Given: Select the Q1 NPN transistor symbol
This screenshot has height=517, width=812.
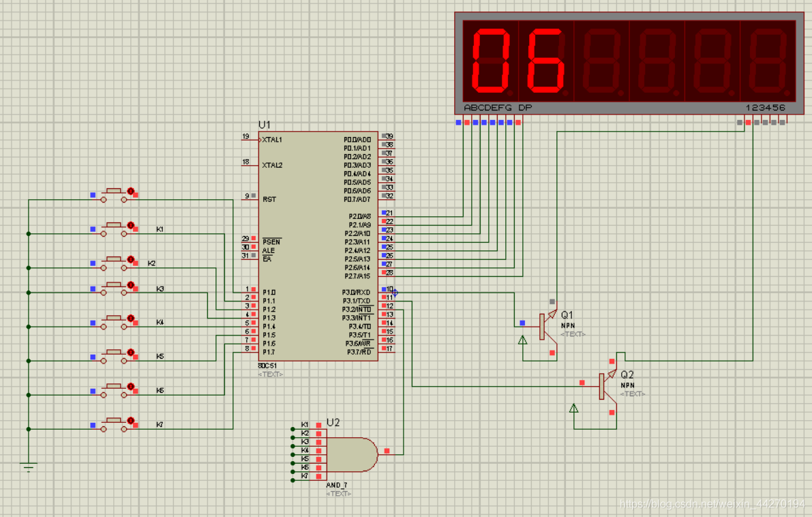Looking at the screenshot, I should point(547,326).
